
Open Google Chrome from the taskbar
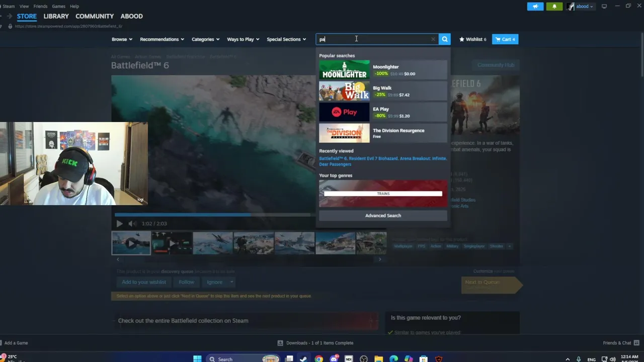pyautogui.click(x=318, y=359)
